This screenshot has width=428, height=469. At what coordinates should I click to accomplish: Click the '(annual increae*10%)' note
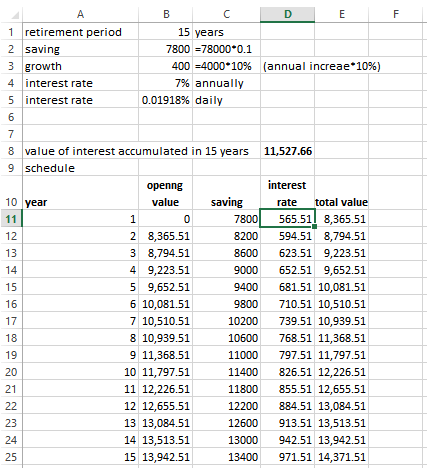point(322,66)
